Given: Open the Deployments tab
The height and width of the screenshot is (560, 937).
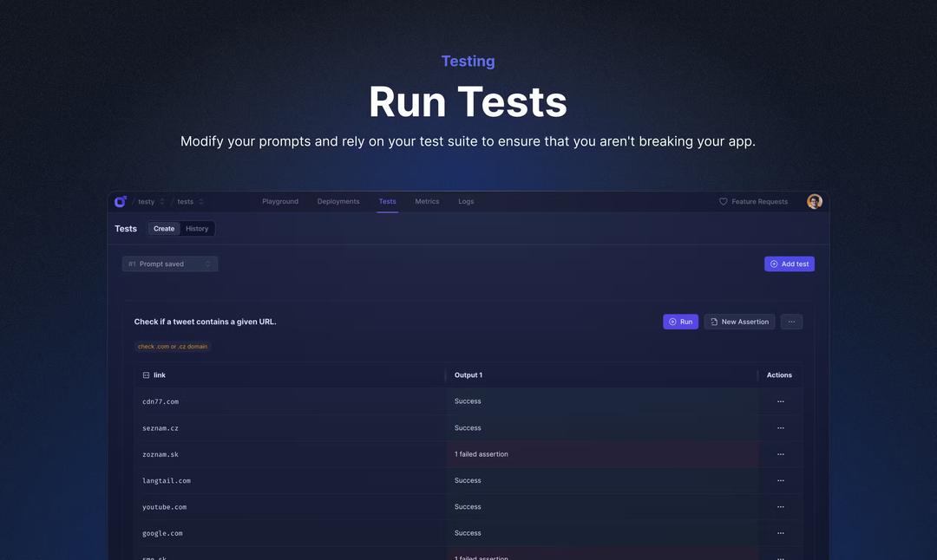Looking at the screenshot, I should point(338,202).
